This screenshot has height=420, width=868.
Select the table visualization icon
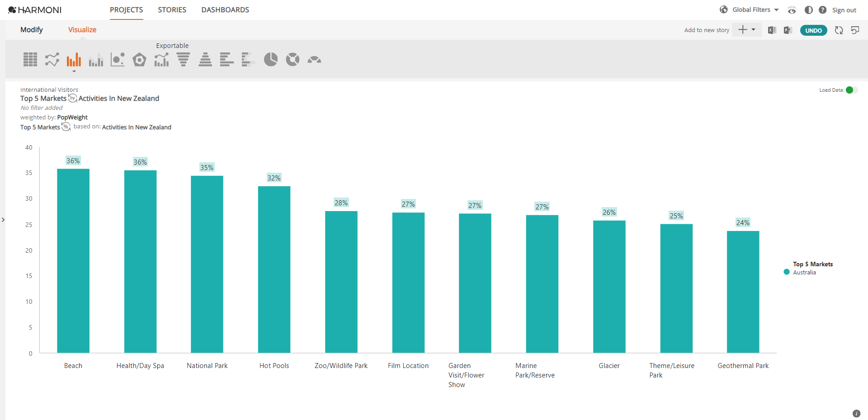30,59
